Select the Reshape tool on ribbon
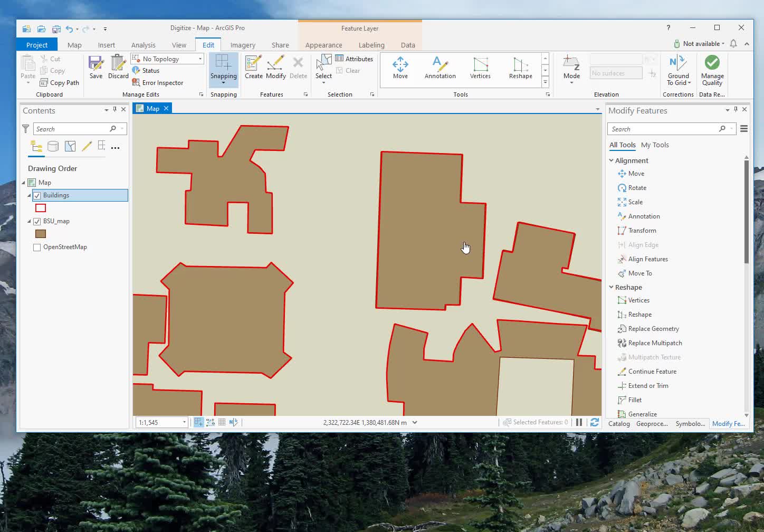764x532 pixels. [x=520, y=68]
